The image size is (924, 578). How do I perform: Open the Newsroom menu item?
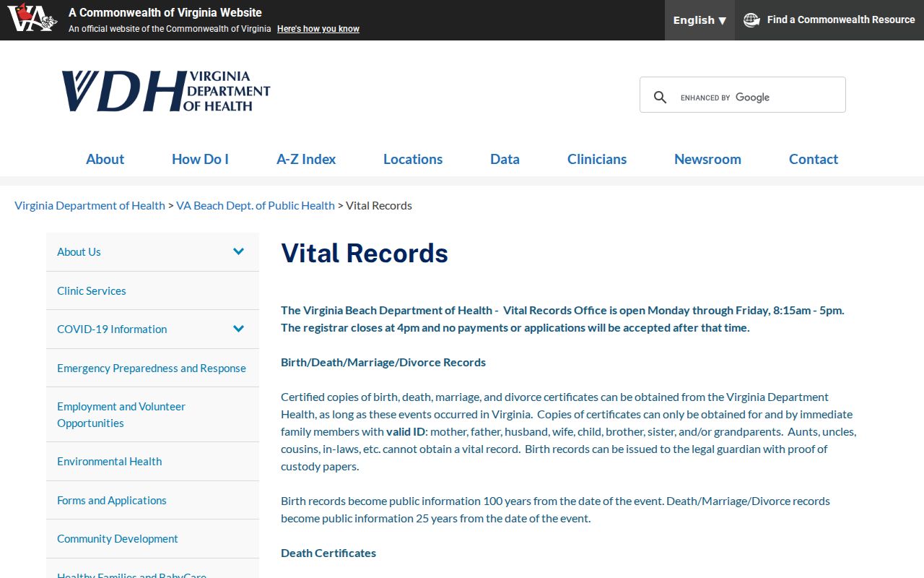point(707,159)
